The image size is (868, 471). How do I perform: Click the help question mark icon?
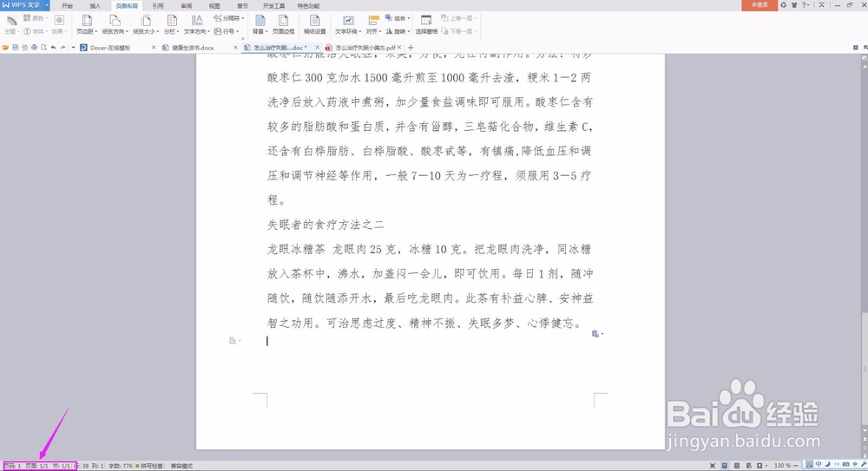click(805, 5)
